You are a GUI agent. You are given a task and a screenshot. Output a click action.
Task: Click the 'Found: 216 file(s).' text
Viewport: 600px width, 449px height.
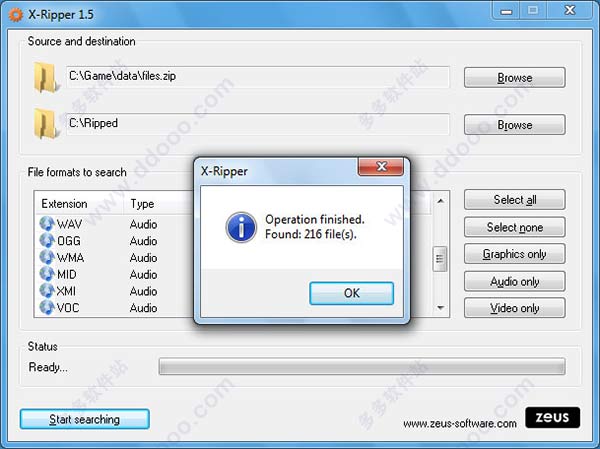pos(311,234)
